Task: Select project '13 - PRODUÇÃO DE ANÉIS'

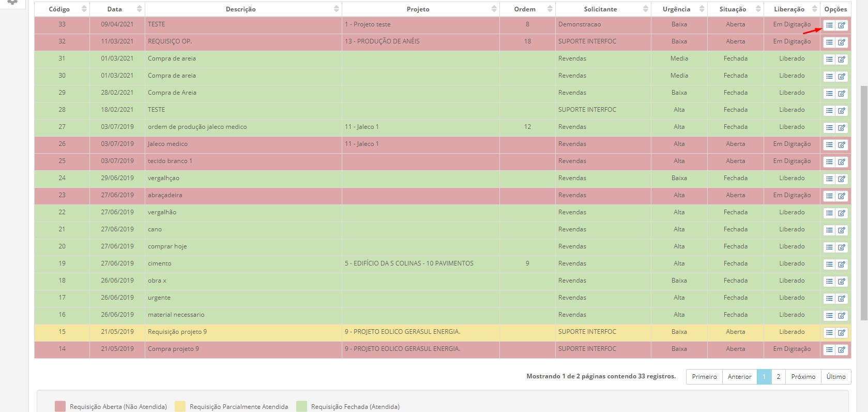Action: click(x=382, y=41)
